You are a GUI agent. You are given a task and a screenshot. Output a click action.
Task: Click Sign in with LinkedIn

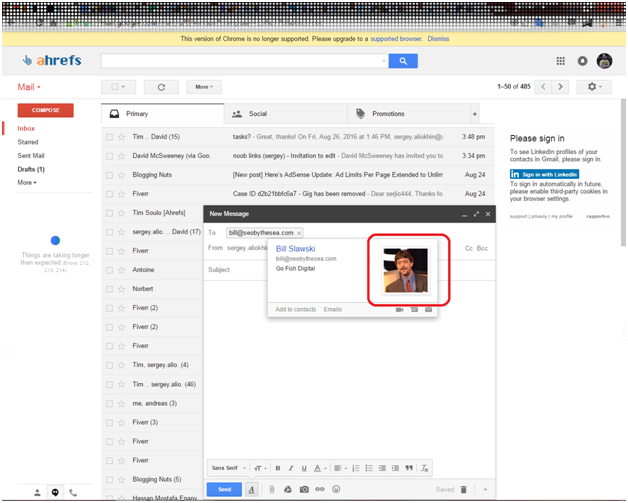[544, 174]
